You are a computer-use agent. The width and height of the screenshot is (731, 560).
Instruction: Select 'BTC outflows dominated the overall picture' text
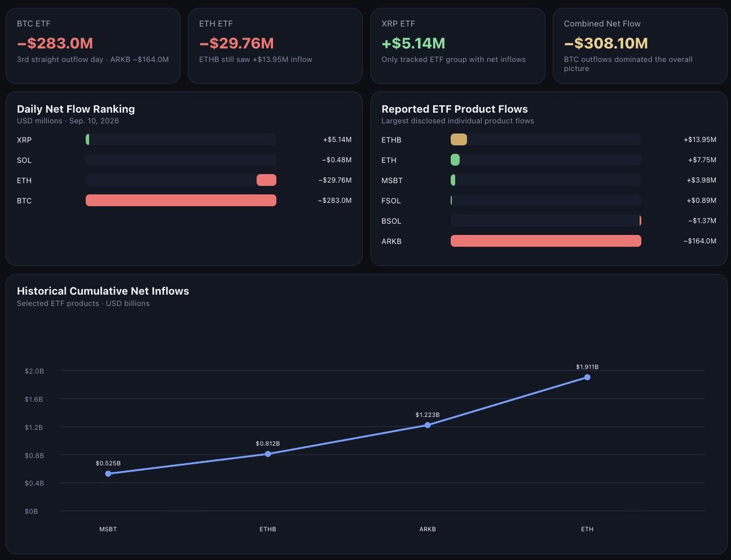pos(628,64)
